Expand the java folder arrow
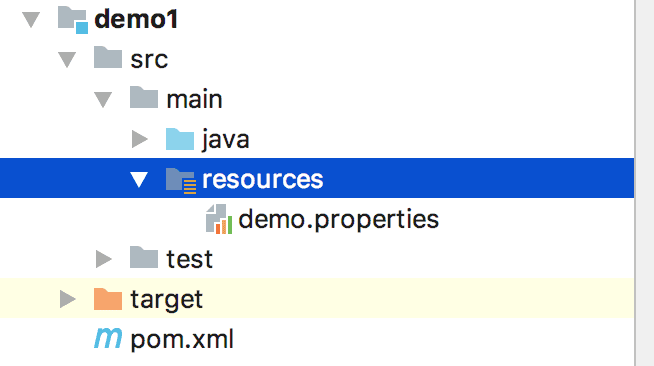 coord(140,139)
